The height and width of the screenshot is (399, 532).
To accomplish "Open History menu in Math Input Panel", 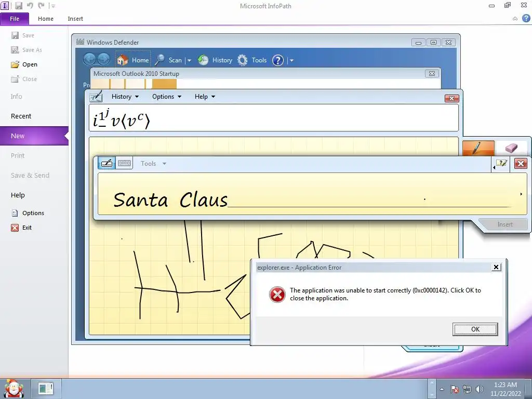I will click(x=125, y=97).
